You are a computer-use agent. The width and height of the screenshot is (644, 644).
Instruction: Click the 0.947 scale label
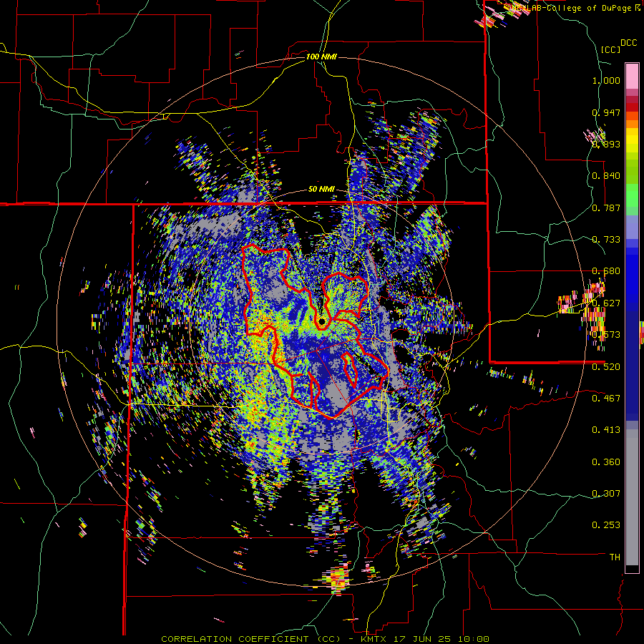[x=606, y=112]
